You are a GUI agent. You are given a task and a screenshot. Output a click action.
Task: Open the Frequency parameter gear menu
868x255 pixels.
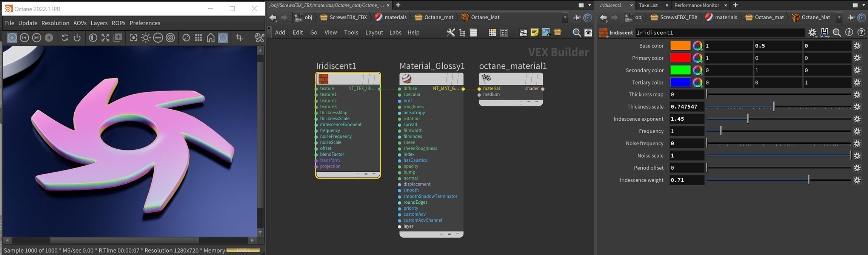[x=857, y=131]
